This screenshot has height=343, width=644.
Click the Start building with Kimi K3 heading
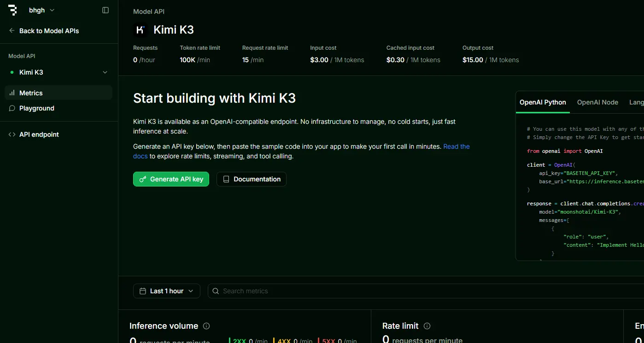[214, 98]
